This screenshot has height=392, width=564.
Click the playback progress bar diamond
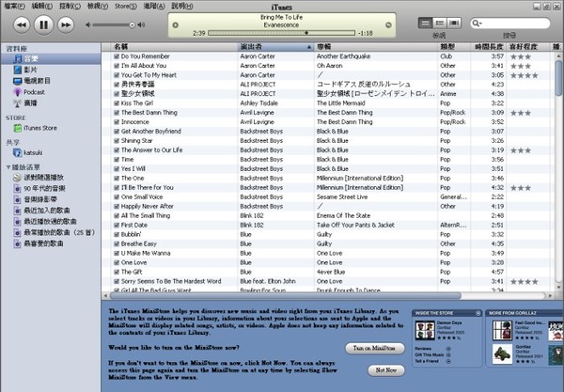(306, 33)
